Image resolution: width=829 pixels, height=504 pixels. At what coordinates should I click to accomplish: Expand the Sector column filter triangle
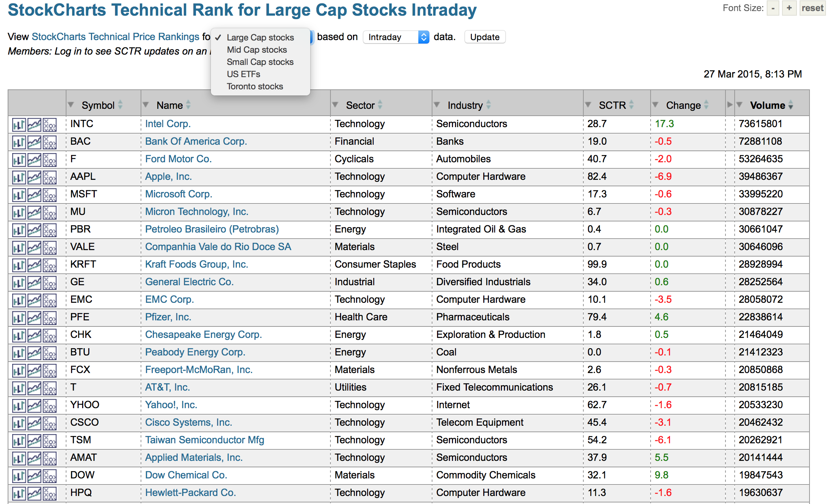(335, 105)
